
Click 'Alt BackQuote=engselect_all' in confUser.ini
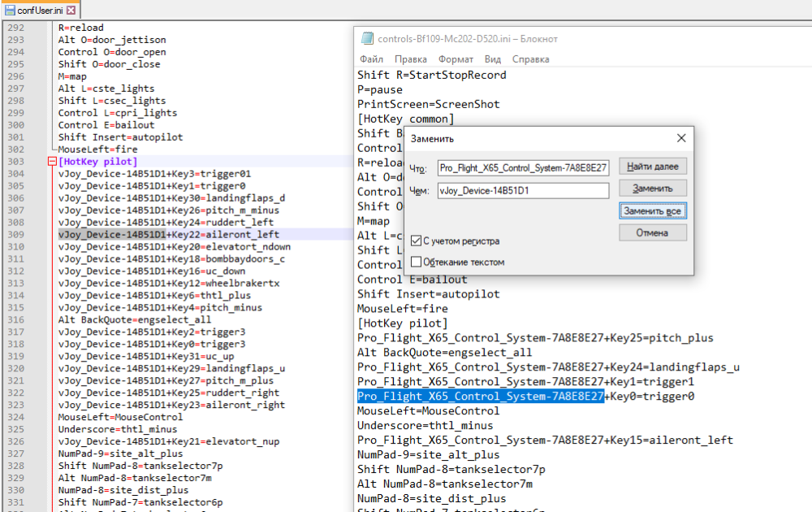(135, 319)
